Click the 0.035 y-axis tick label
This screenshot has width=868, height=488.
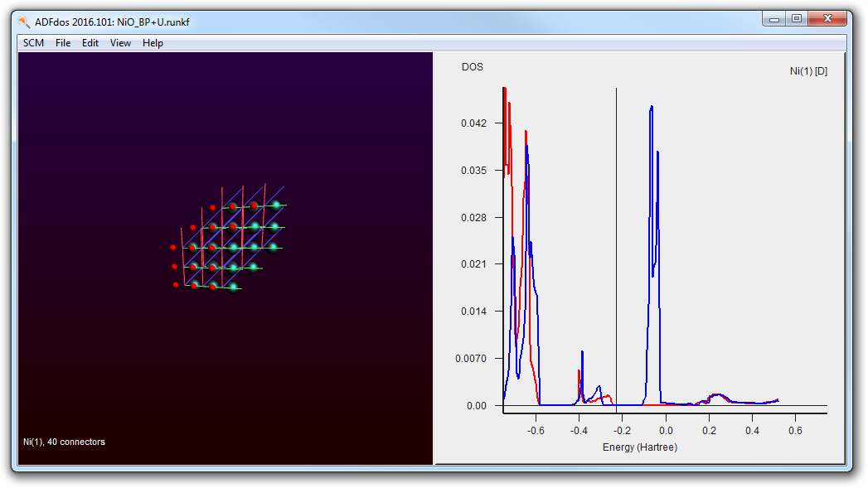coord(474,171)
